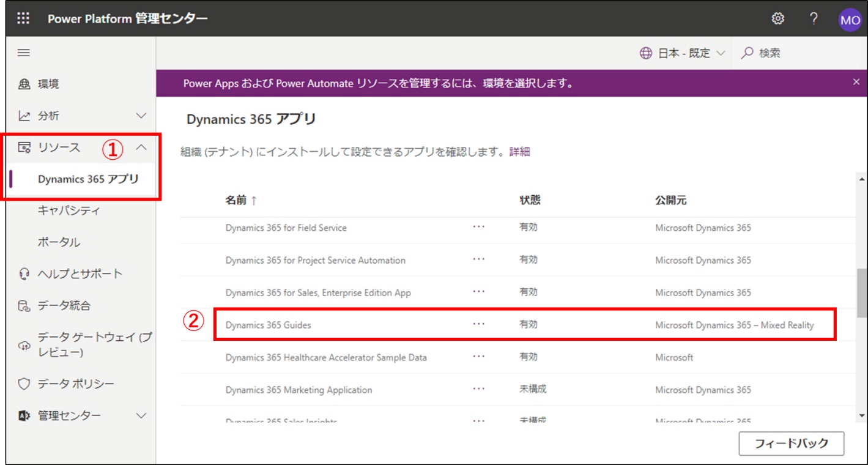Select Dynamics 365 for Field Service
This screenshot has height=465, width=868.
click(x=286, y=228)
